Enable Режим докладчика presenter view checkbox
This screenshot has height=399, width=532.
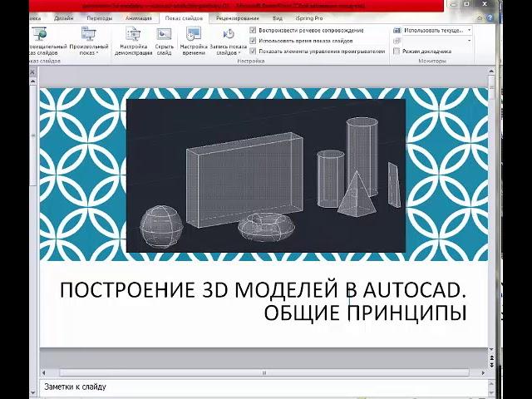(397, 52)
